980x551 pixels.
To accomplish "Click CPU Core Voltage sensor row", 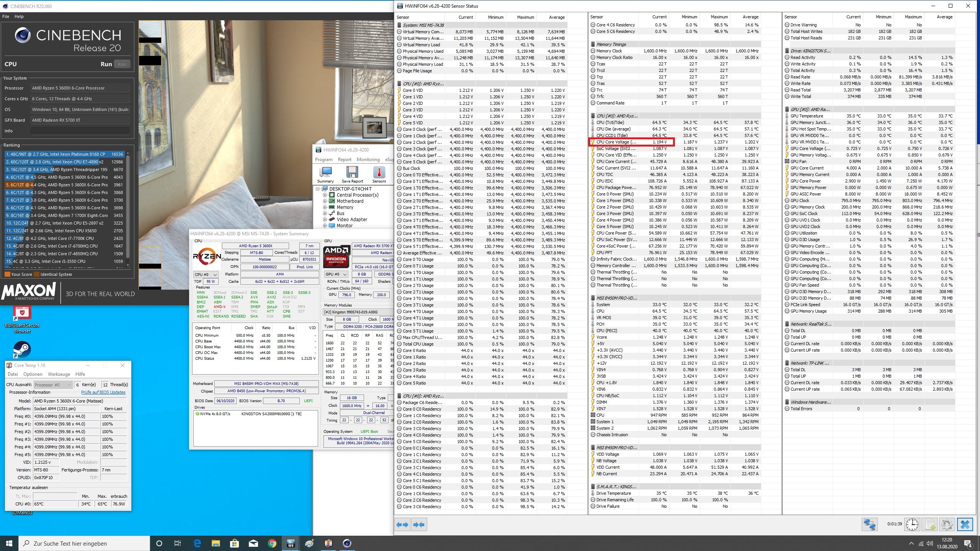I will [675, 142].
